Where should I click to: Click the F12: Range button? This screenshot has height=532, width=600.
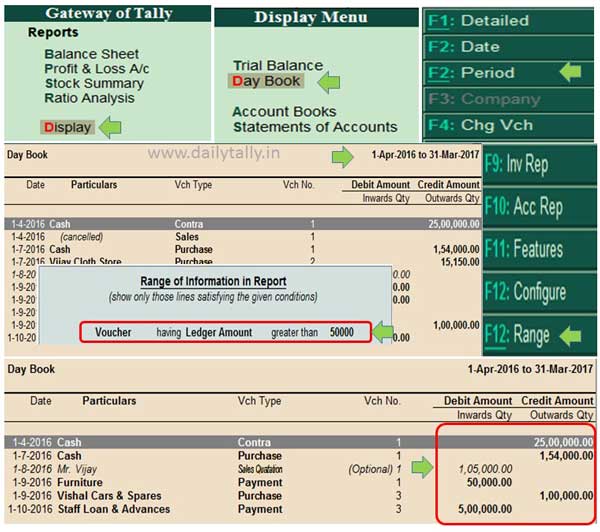[540, 335]
